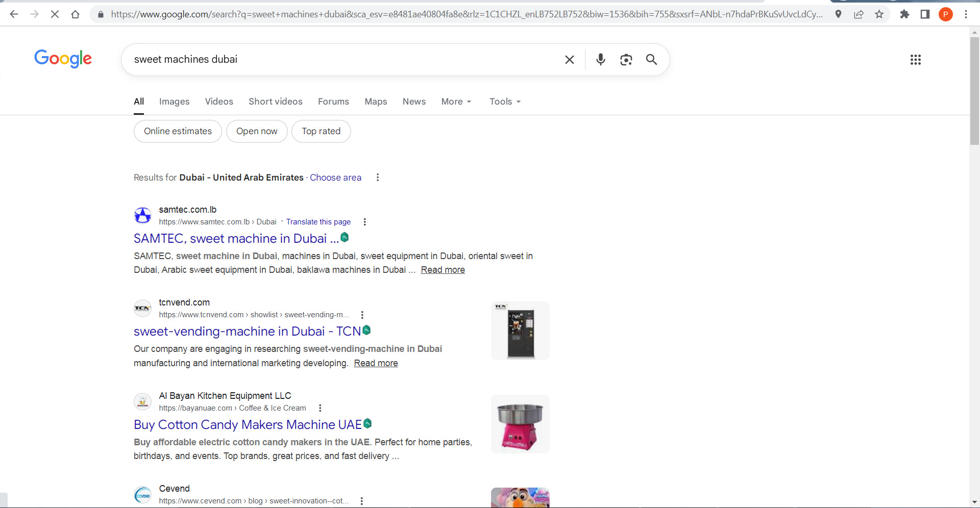Click badge beside Cotton Candy title
This screenshot has width=980, height=508.
point(367,423)
